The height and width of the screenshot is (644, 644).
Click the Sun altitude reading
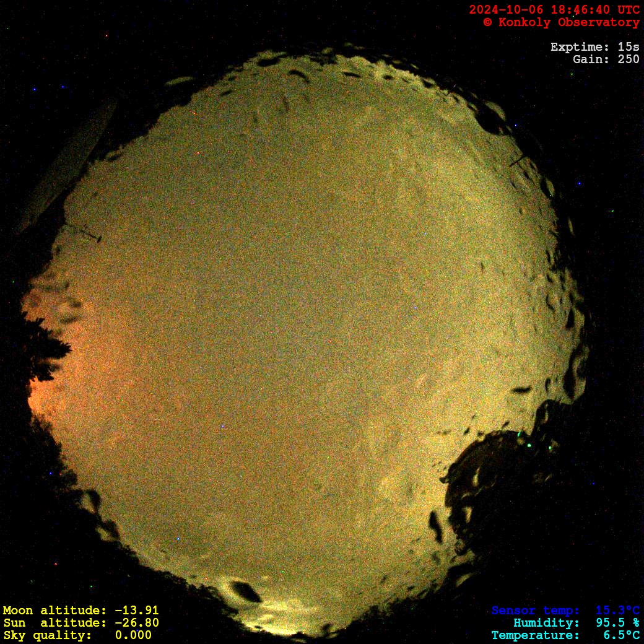point(80,623)
